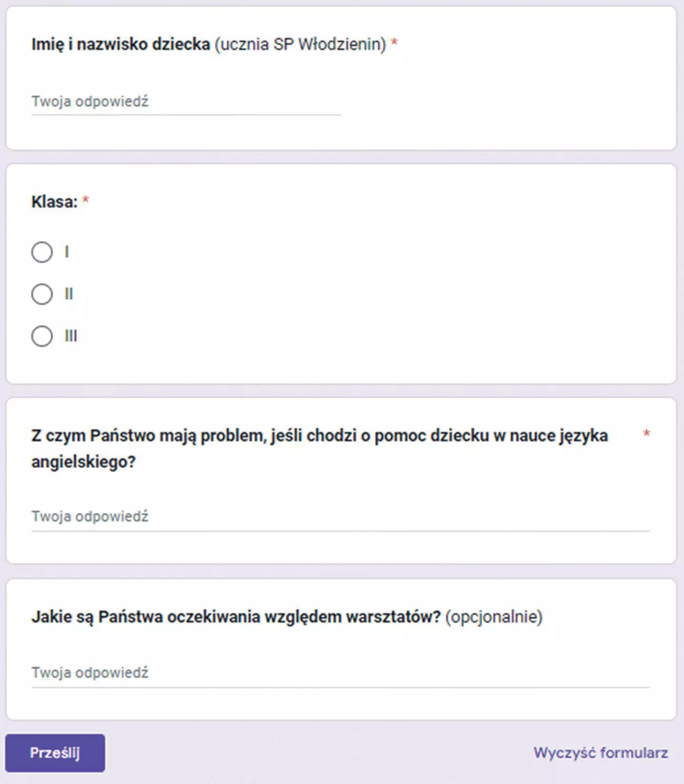Click the asterisk beside the English problem question
The width and height of the screenshot is (684, 784).
point(647,433)
